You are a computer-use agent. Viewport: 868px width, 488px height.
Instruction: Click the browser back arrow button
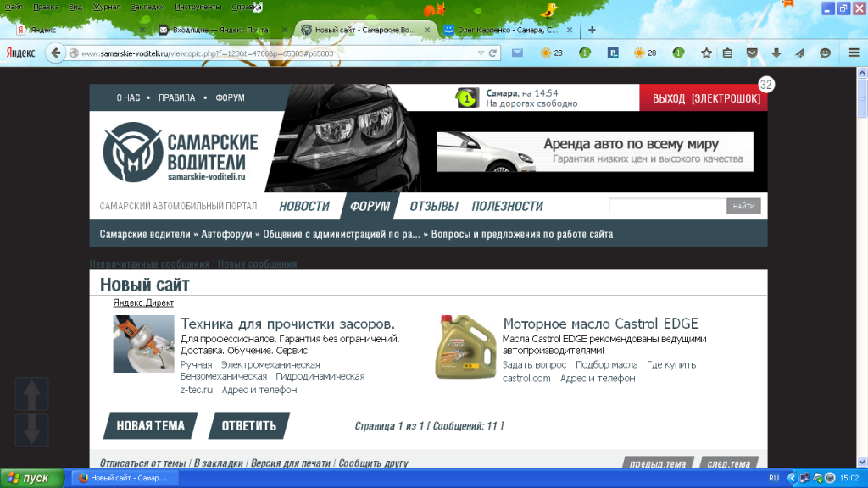click(x=55, y=53)
